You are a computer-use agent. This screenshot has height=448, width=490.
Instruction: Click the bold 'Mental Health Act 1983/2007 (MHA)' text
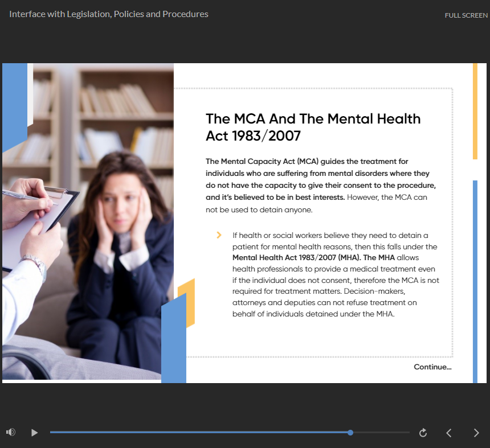pyautogui.click(x=295, y=258)
